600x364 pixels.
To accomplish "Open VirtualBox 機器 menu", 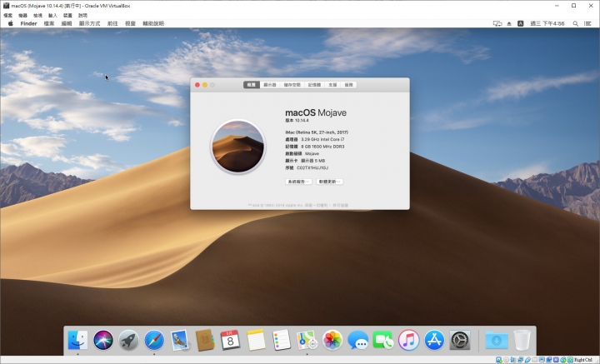I will tap(23, 15).
